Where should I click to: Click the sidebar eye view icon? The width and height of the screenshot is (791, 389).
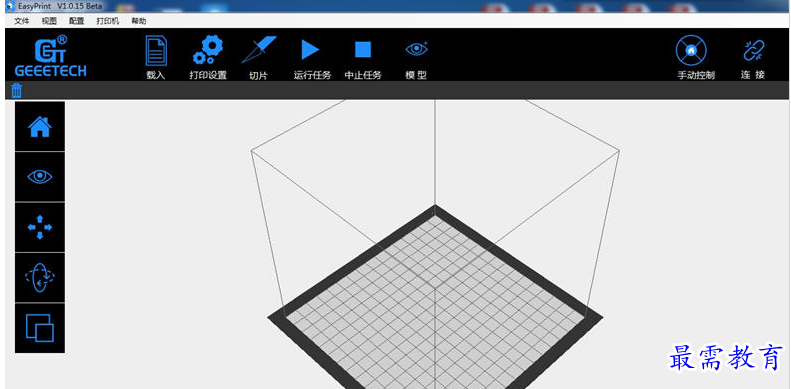40,177
